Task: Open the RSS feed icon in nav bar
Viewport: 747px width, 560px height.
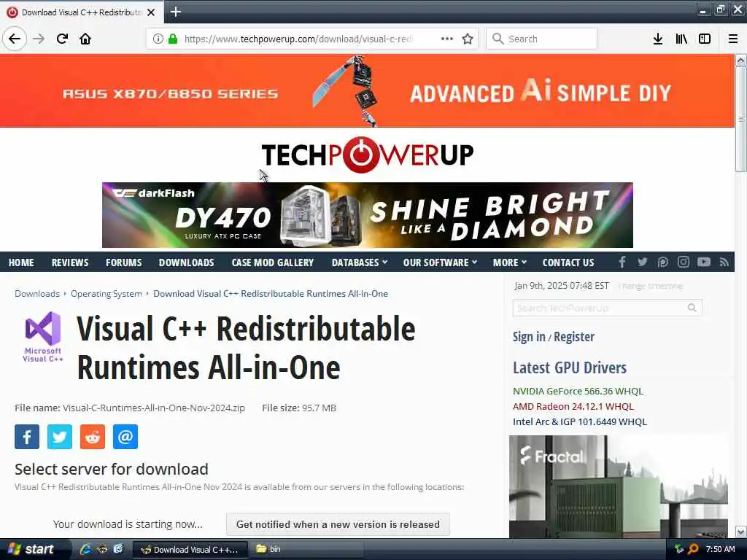Action: point(724,262)
